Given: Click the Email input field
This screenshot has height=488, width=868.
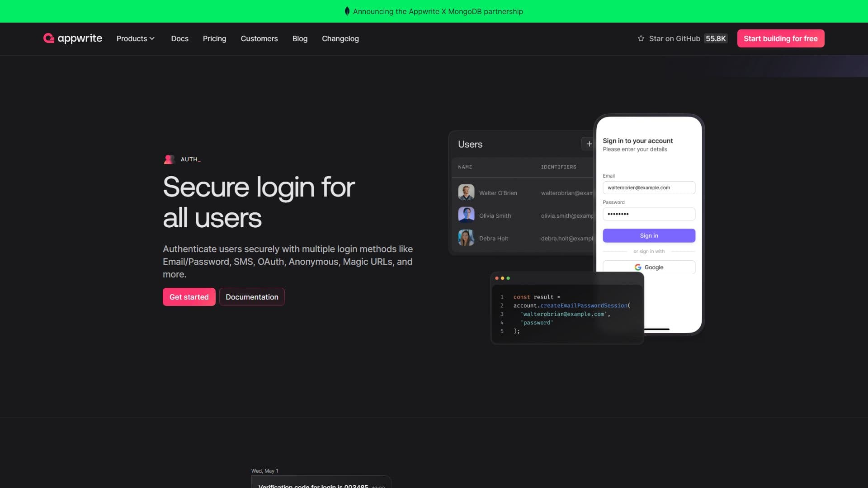Looking at the screenshot, I should [x=649, y=188].
